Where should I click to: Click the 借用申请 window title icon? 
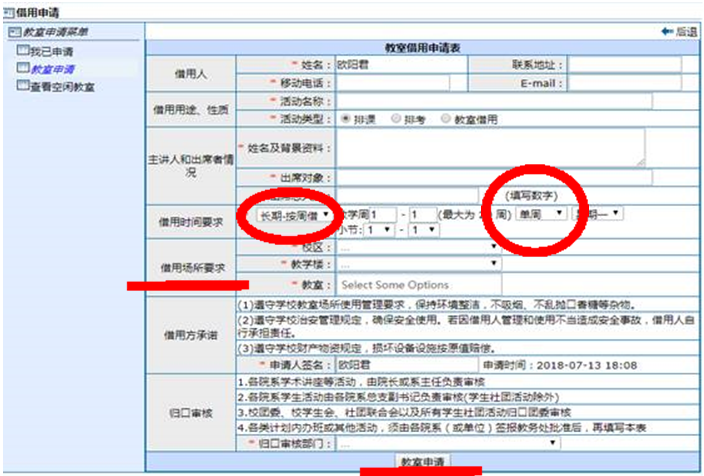point(9,9)
